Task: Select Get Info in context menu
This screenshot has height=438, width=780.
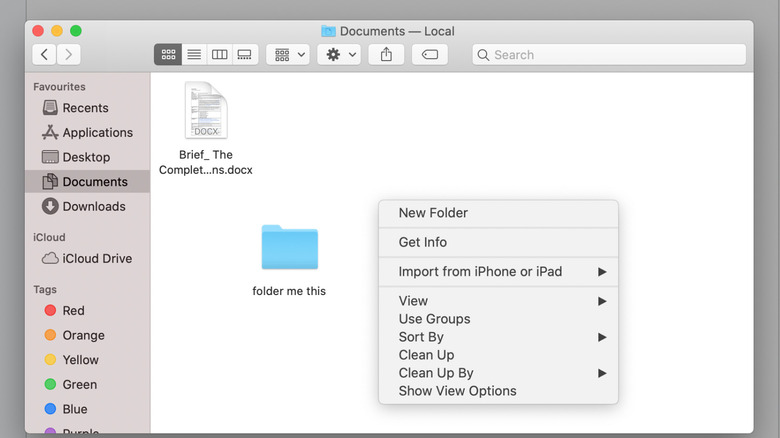Action: (423, 242)
